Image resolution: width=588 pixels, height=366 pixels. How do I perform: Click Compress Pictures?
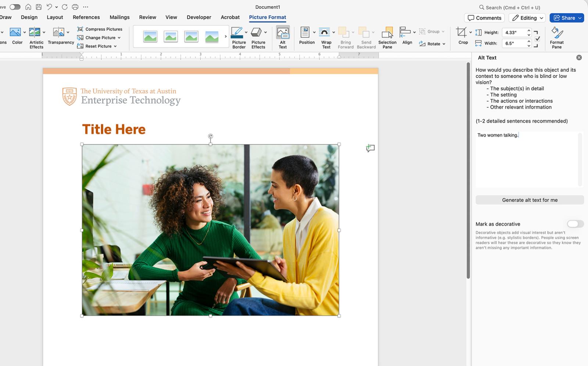(x=100, y=29)
